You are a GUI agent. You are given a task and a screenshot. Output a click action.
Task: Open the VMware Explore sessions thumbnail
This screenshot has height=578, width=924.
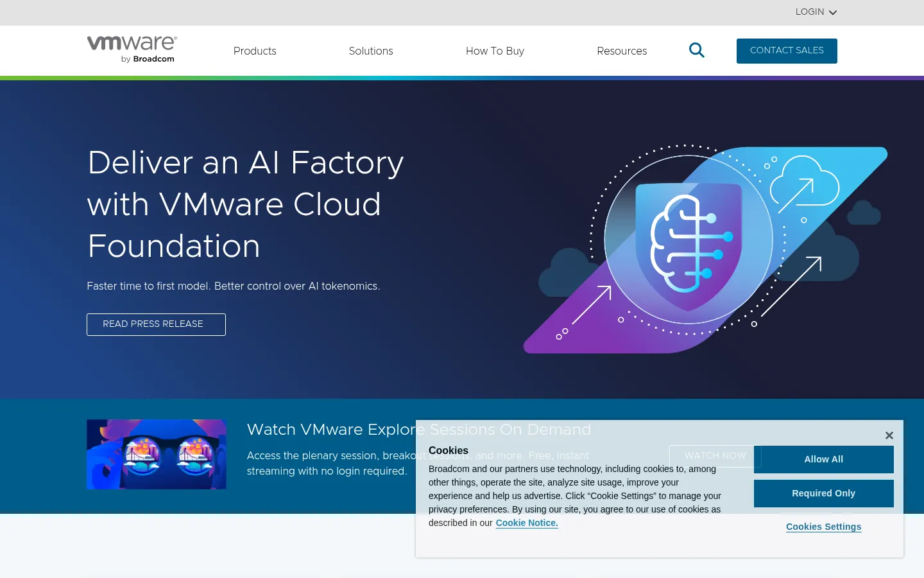point(157,455)
